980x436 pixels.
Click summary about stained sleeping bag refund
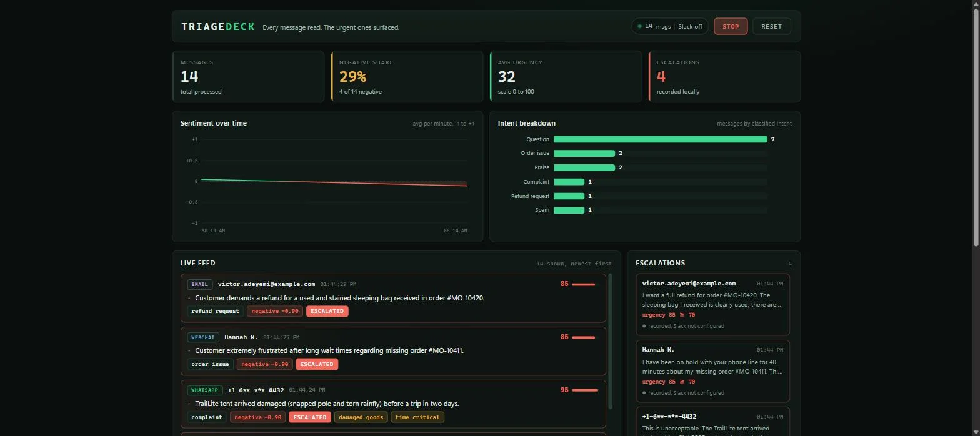pyautogui.click(x=339, y=298)
